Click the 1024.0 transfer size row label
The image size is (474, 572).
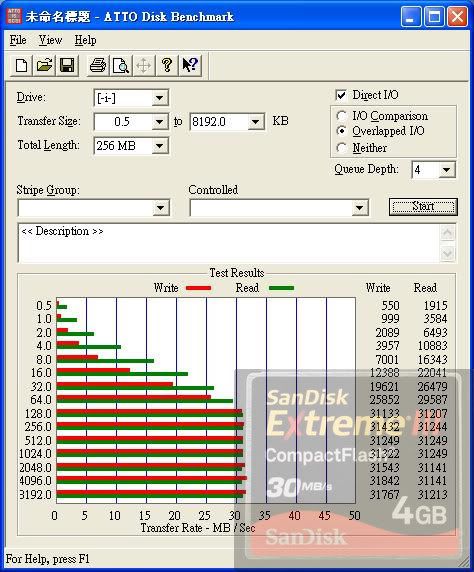pos(35,454)
